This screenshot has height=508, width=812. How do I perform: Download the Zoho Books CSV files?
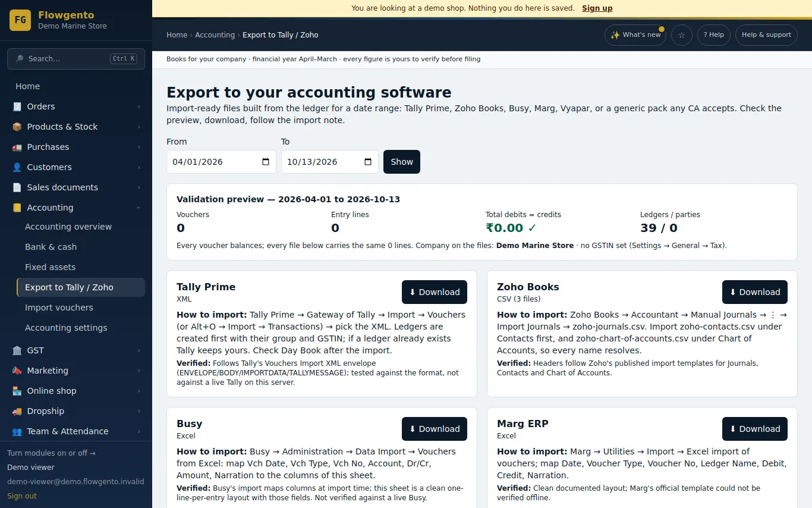point(755,292)
